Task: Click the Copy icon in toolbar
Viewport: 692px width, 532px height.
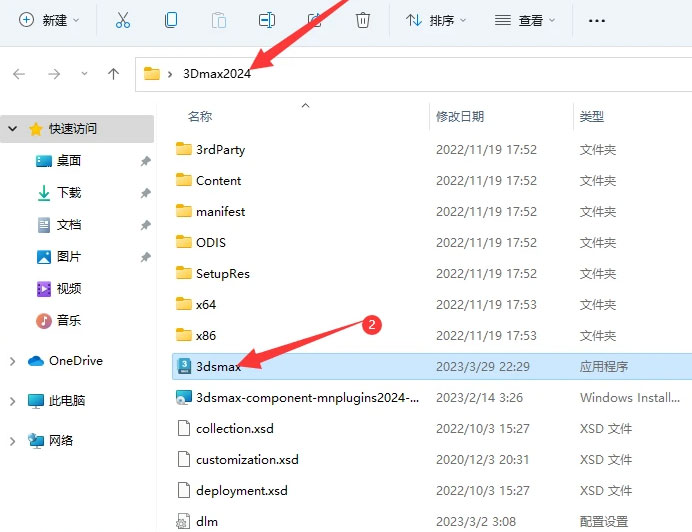Action: coord(171,20)
